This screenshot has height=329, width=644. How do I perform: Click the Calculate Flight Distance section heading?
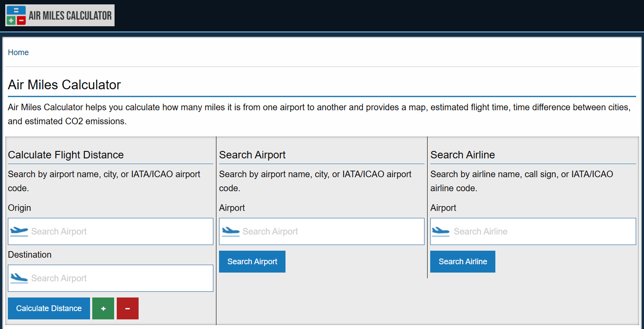[66, 155]
